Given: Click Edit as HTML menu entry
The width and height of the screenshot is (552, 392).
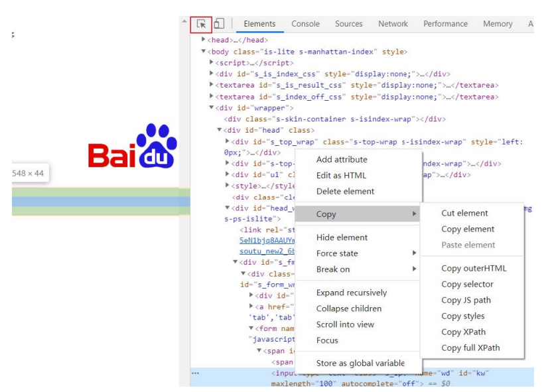Looking at the screenshot, I should coord(341,175).
